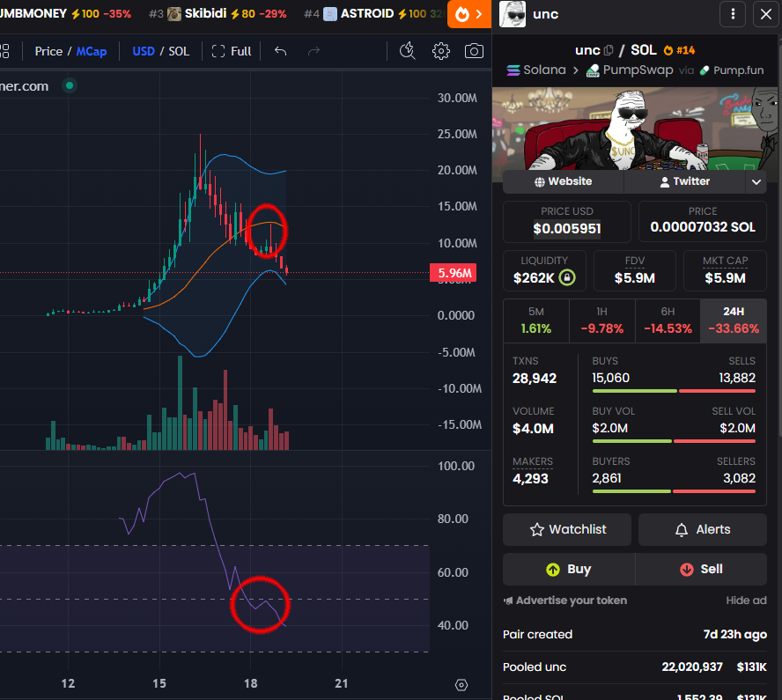Click the current price label 5.96M

coord(453,273)
